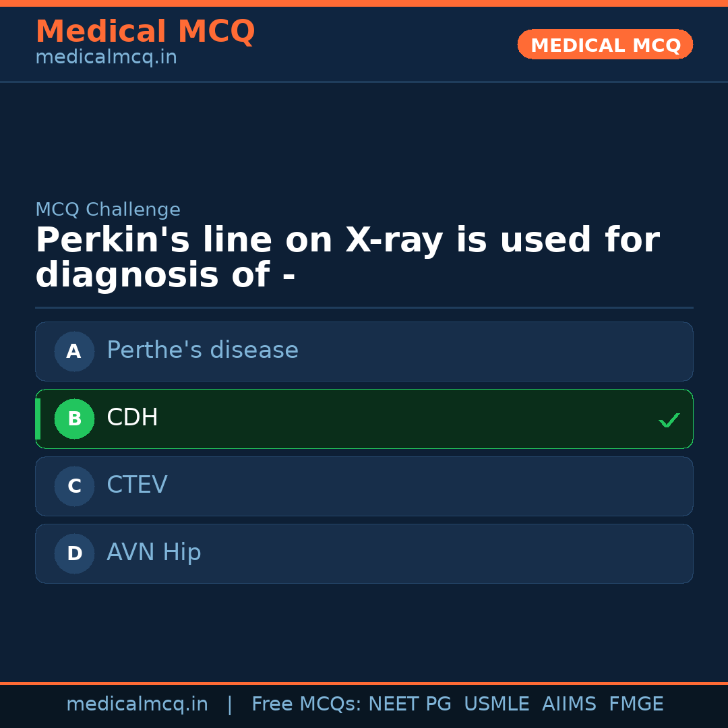Screen dimensions: 728x728
Task: Click the letter D circle icon
Action: (x=74, y=553)
